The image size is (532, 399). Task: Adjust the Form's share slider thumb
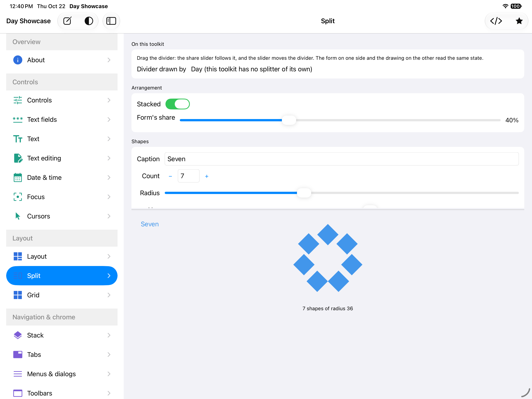pos(289,120)
